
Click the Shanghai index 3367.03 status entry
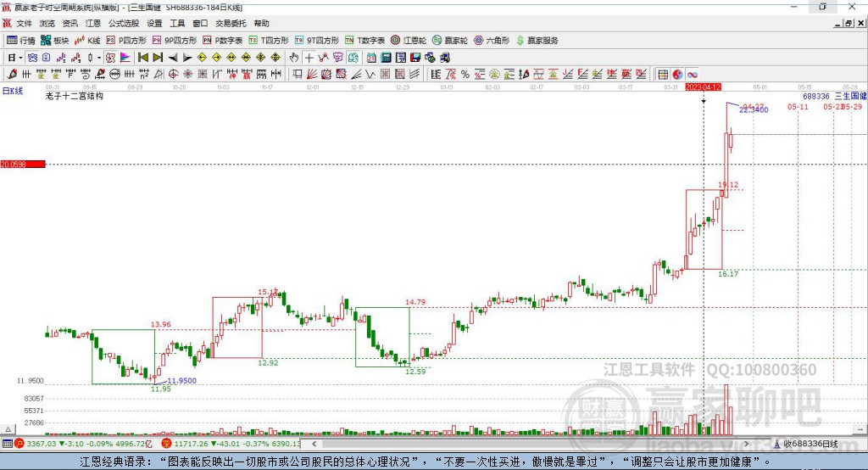click(x=83, y=444)
